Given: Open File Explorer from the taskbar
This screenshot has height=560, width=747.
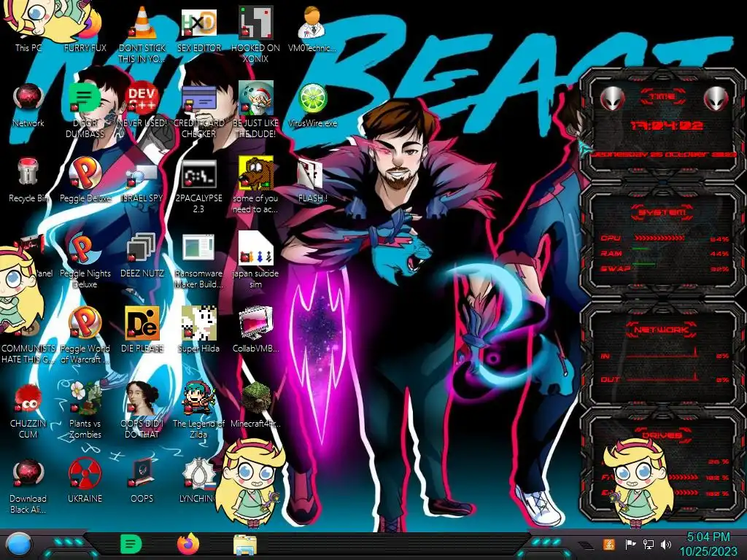Looking at the screenshot, I should (x=245, y=545).
